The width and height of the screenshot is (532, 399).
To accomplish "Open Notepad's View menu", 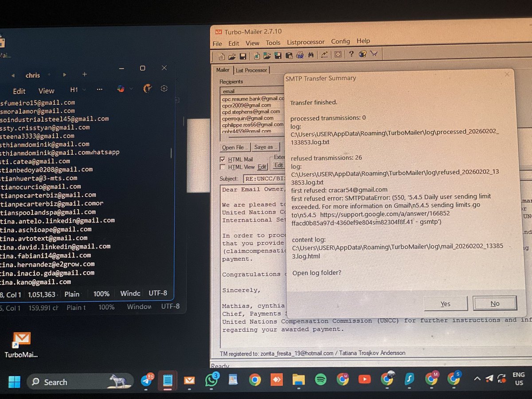I will pos(46,90).
